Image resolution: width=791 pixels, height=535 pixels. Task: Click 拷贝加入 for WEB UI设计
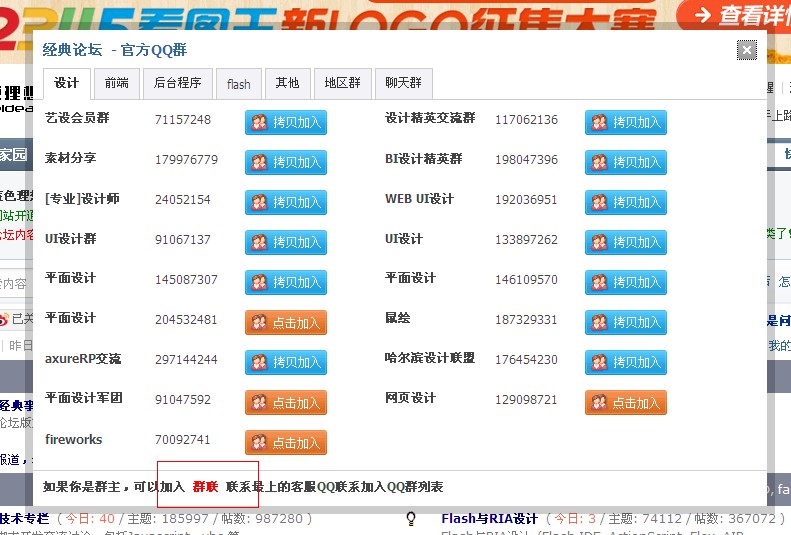(x=626, y=202)
